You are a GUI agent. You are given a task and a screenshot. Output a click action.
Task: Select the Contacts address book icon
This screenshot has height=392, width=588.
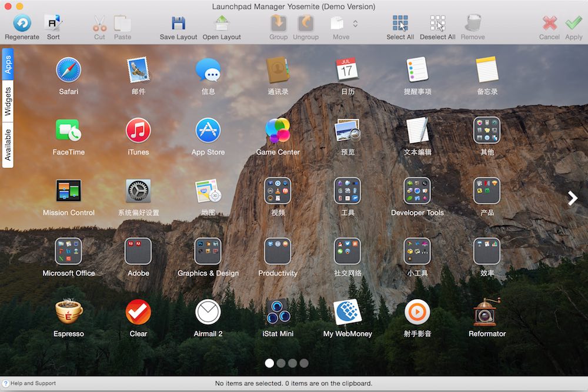[x=278, y=70]
